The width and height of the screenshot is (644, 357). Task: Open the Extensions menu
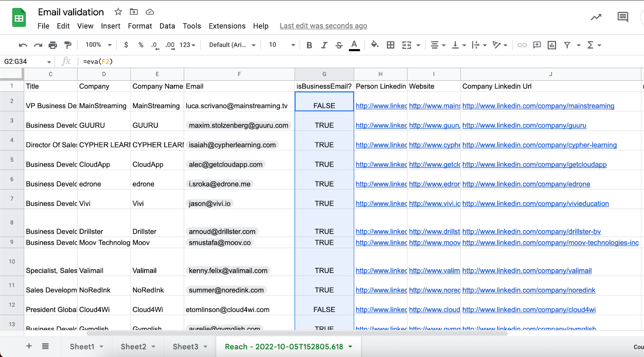(227, 26)
